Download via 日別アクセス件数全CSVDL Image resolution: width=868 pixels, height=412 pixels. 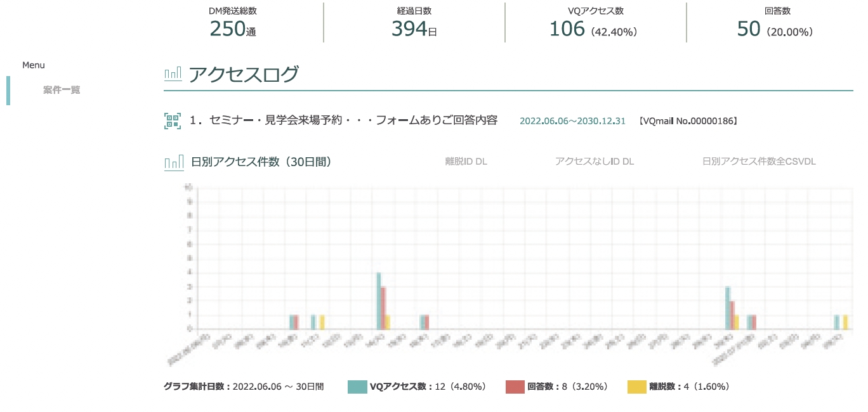pyautogui.click(x=760, y=162)
